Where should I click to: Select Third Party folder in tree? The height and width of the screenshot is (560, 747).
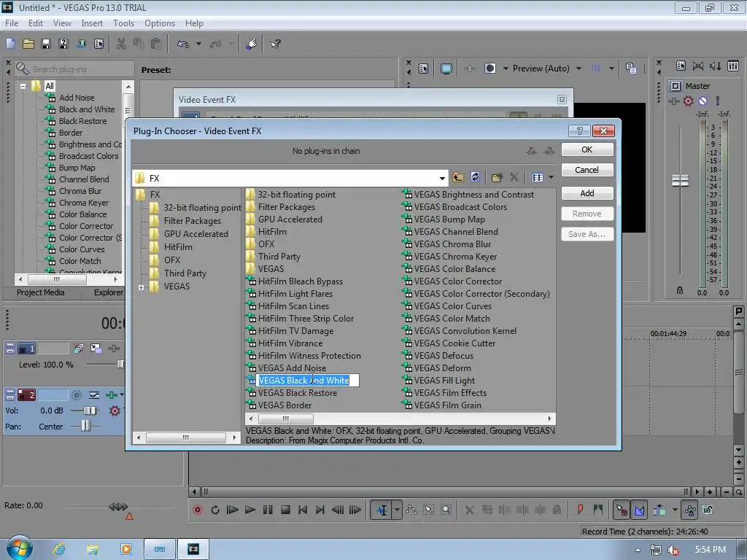click(x=185, y=273)
